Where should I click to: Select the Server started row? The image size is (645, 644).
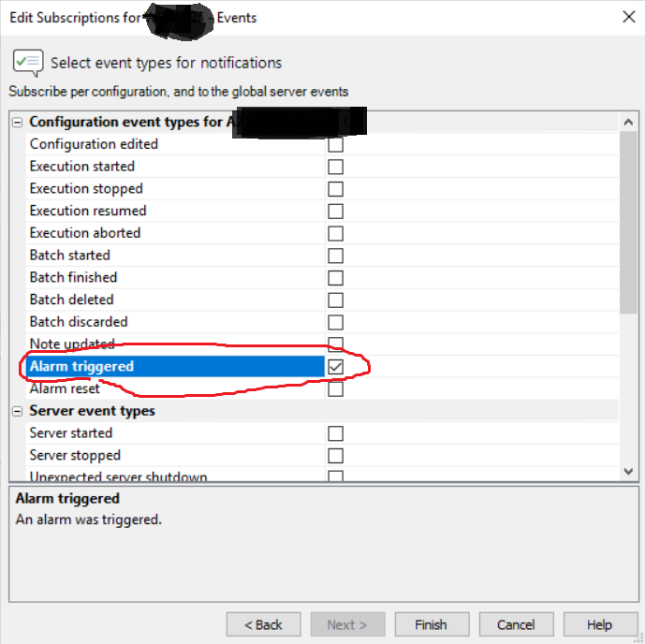click(322, 433)
